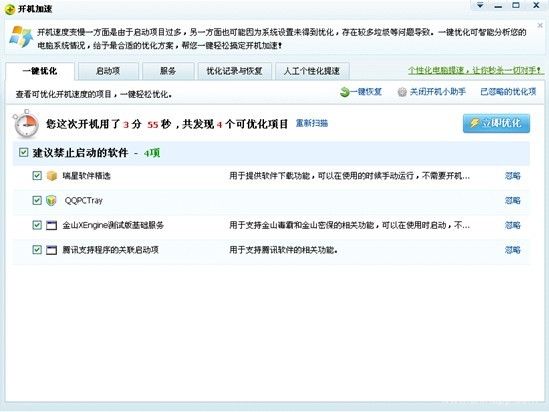This screenshot has height=412, width=549.
Task: Switch to the 启动项 tab
Action: point(108,71)
